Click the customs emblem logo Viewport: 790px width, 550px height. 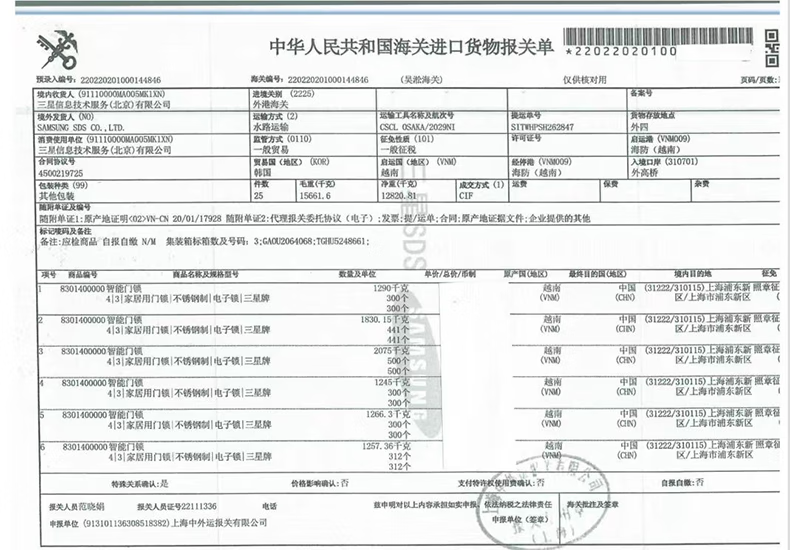[56, 49]
